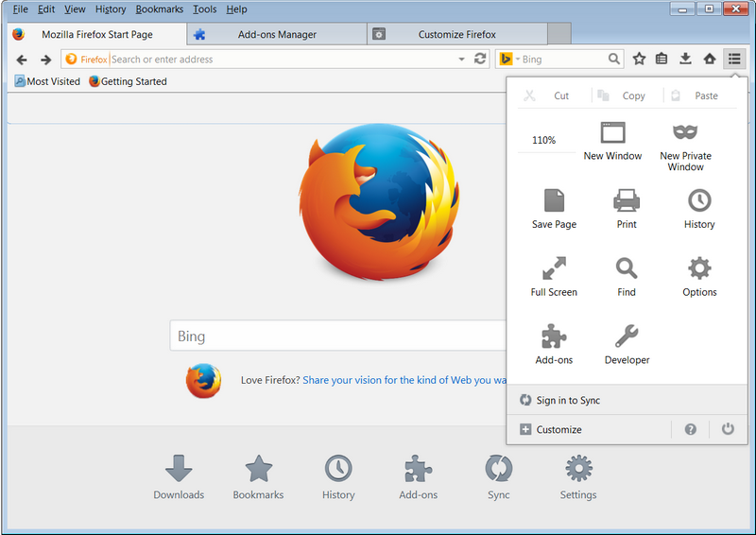756x535 pixels.
Task: Click the address bar field
Action: point(275,59)
